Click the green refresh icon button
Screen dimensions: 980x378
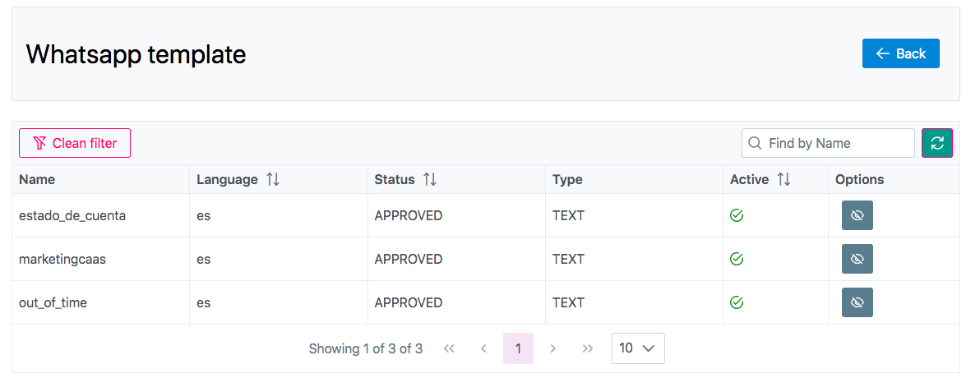(936, 143)
